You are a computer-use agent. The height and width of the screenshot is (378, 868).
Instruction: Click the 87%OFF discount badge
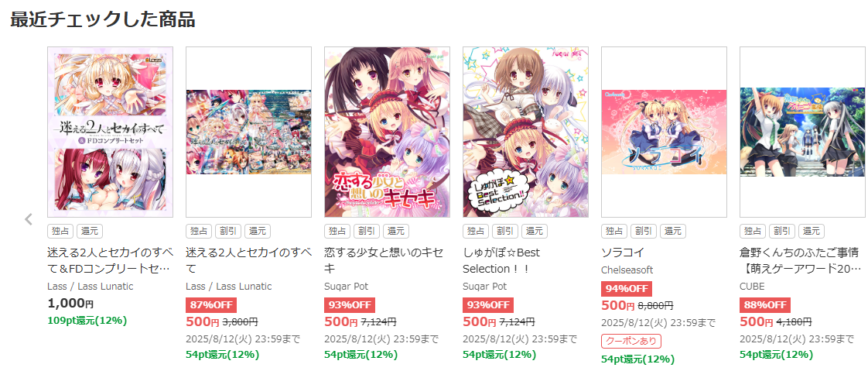[x=211, y=305]
